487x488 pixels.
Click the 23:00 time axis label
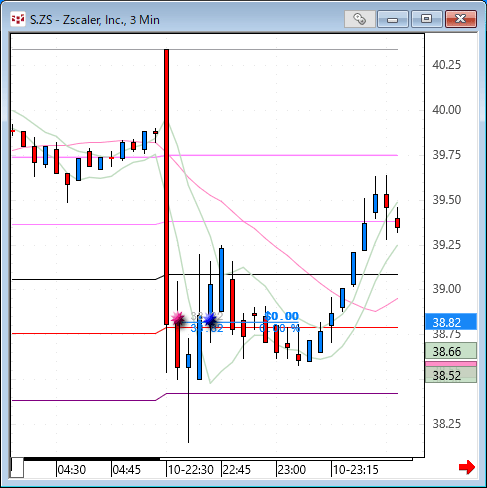click(292, 470)
